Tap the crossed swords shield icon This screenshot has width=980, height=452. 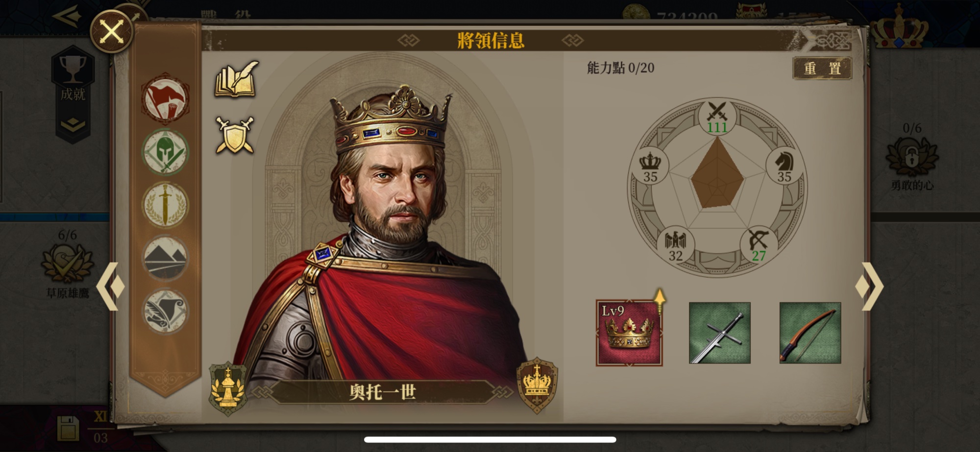235,135
